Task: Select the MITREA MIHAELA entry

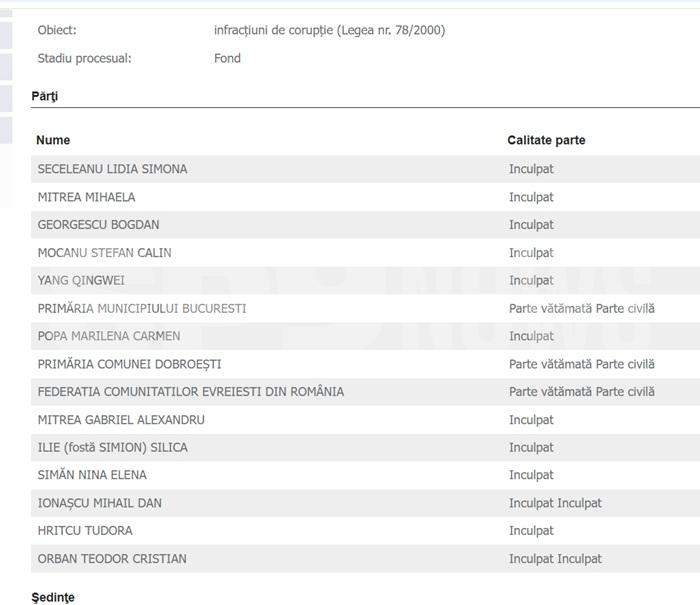Action: pos(86,197)
